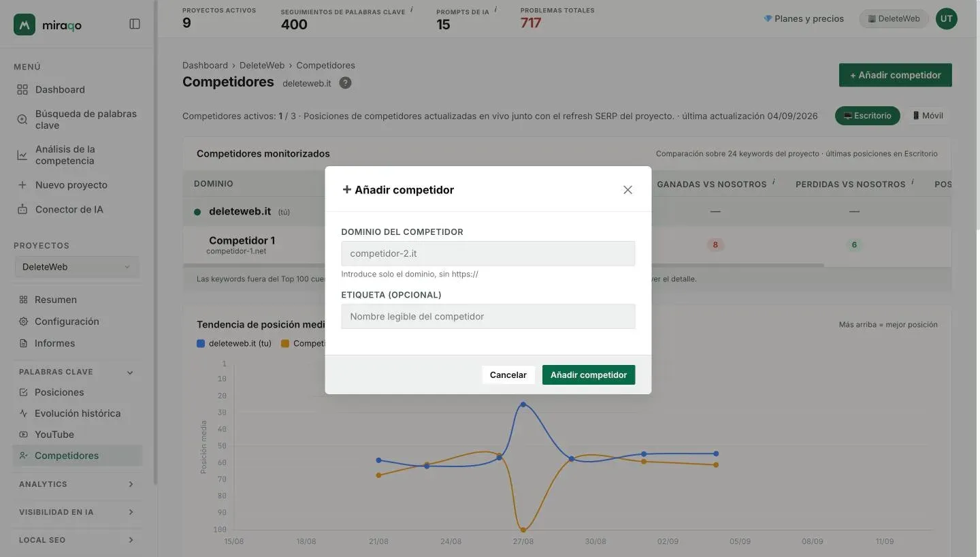Click the Configuración gear icon

[23, 321]
